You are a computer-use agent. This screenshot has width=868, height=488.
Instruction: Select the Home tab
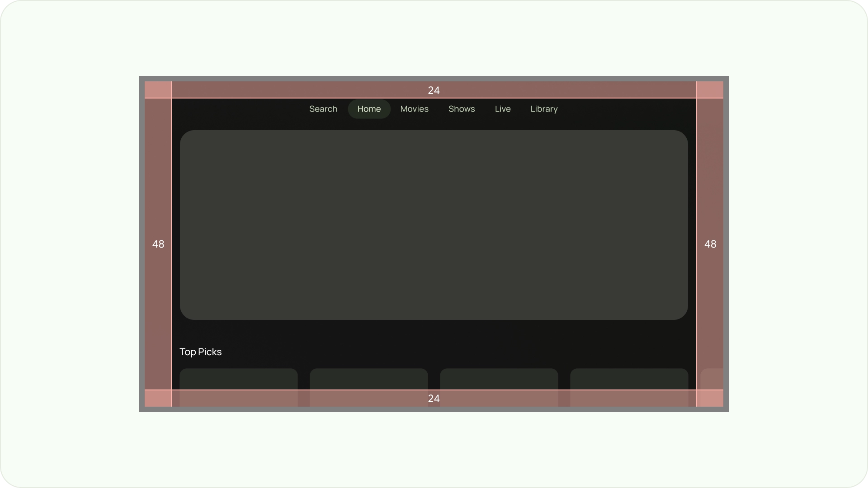pos(369,109)
